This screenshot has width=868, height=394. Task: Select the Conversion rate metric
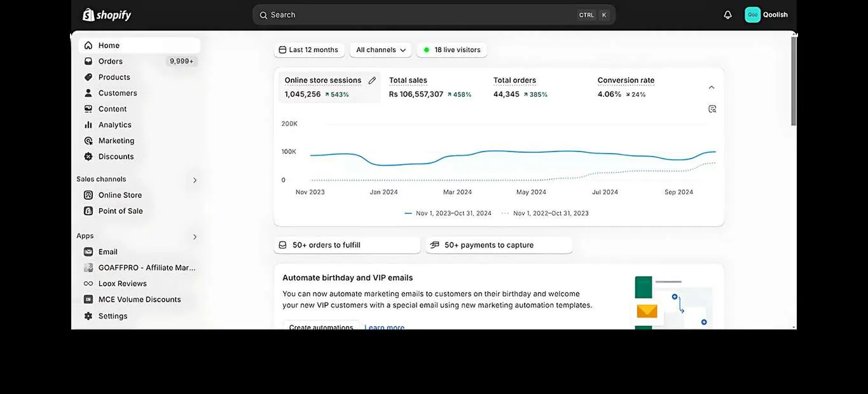[x=642, y=87]
